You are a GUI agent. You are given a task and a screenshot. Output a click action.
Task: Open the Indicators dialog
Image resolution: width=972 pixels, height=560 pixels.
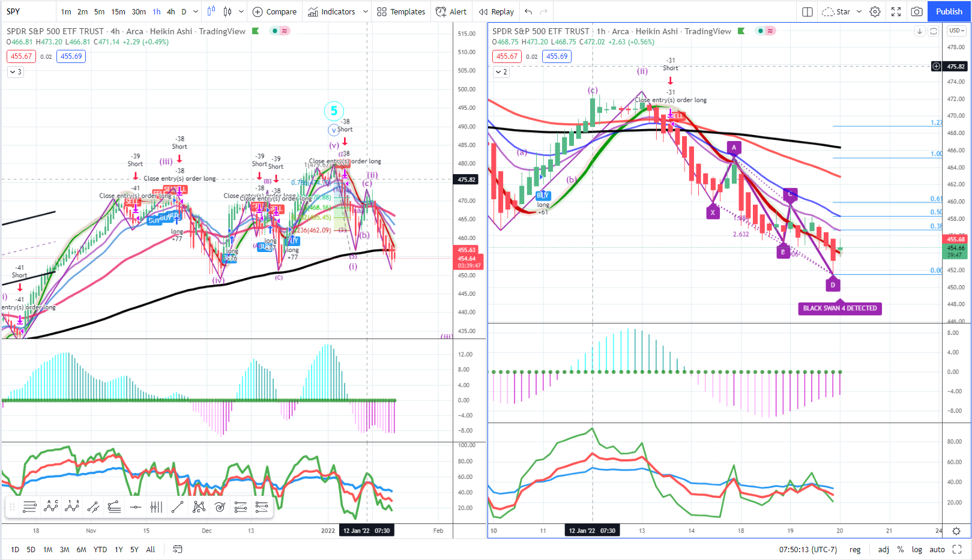pos(331,11)
